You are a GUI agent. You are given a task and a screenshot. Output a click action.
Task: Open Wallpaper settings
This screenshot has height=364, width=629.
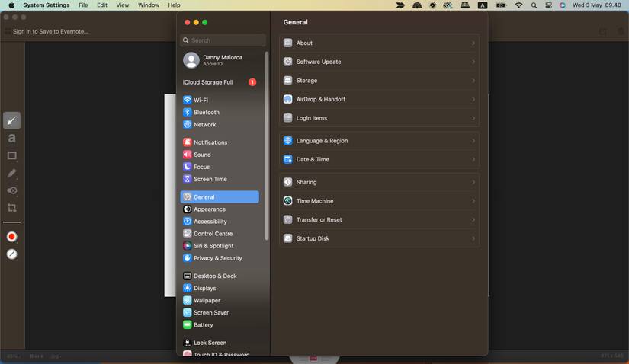[220, 300]
